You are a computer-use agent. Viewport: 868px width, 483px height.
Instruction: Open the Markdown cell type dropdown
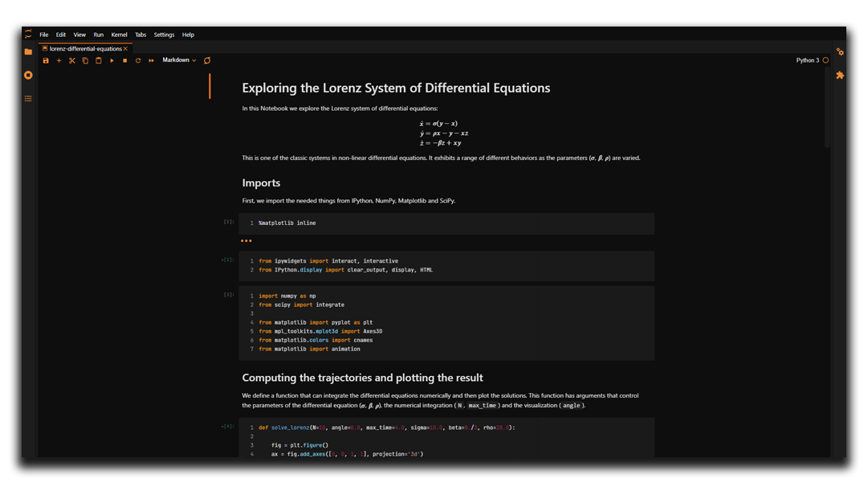click(179, 60)
